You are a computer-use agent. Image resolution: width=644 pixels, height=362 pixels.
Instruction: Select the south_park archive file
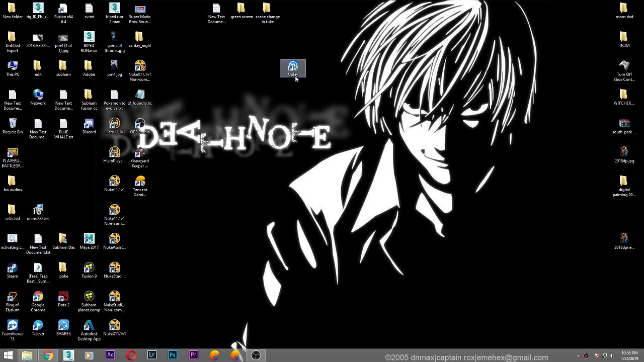click(624, 126)
